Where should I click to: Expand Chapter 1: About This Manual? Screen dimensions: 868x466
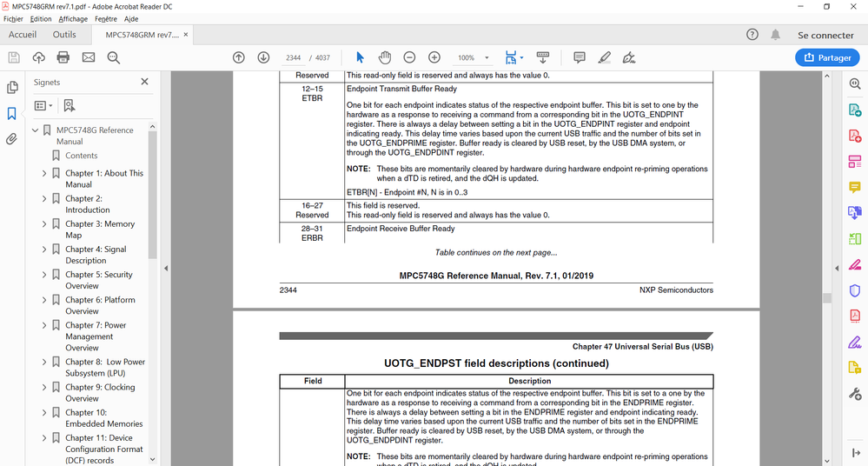point(44,173)
